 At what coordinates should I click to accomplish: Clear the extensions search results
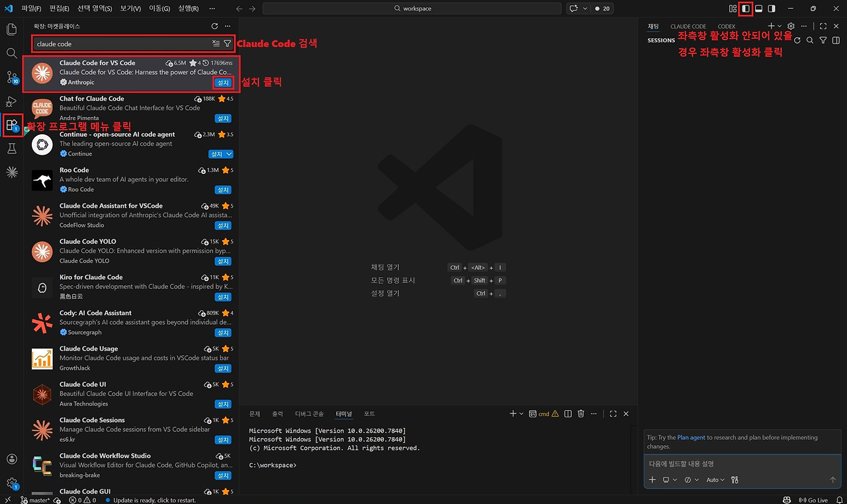point(216,44)
